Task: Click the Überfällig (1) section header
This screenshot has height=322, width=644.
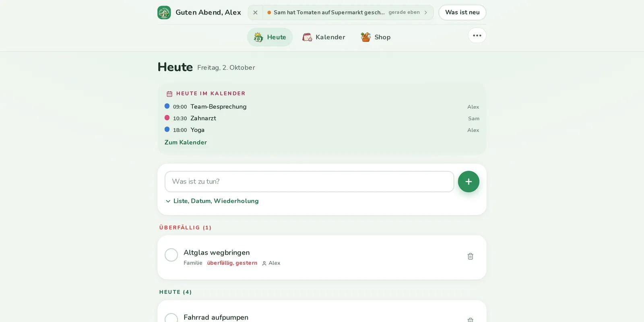Action: pos(185,228)
